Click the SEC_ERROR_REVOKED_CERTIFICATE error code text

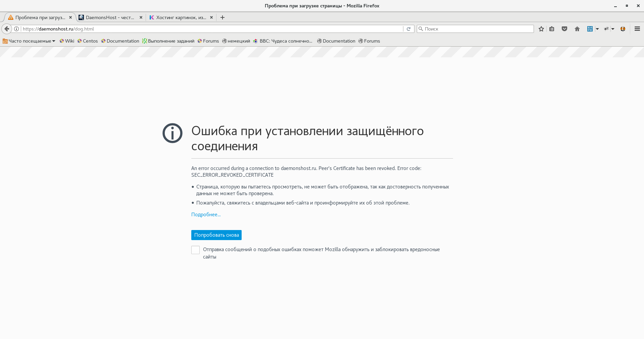[x=232, y=175]
